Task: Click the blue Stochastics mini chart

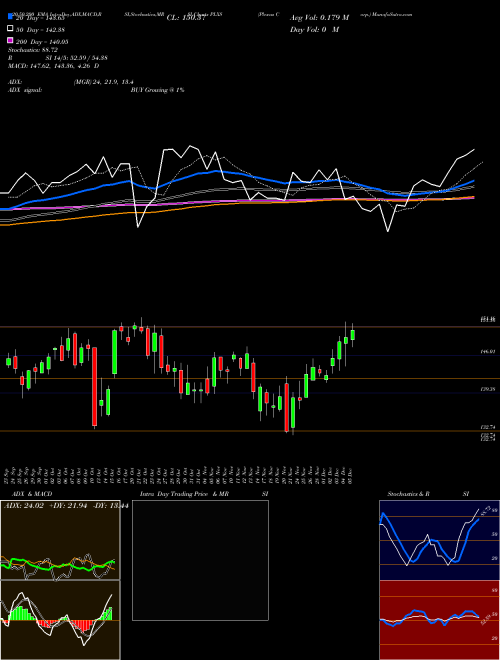Action: click(439, 540)
